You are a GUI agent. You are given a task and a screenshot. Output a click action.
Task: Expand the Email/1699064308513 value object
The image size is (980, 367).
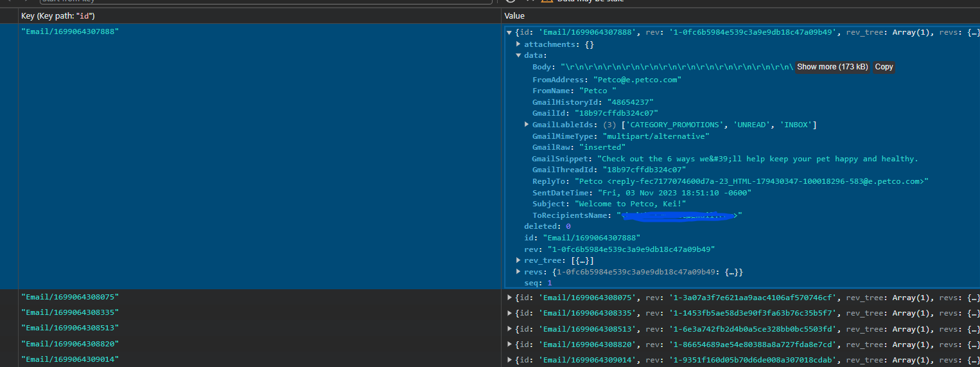510,328
